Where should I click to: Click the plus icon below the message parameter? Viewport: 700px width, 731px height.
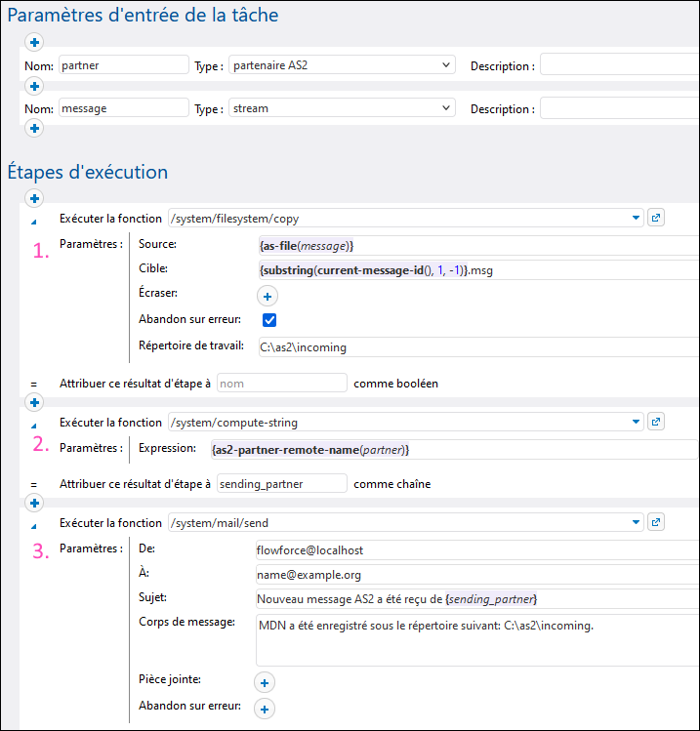click(35, 128)
